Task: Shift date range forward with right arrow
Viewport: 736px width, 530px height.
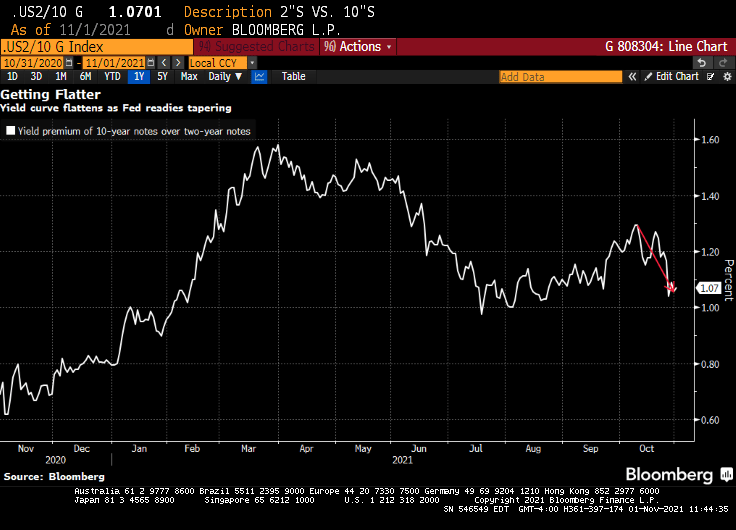Action: point(176,62)
